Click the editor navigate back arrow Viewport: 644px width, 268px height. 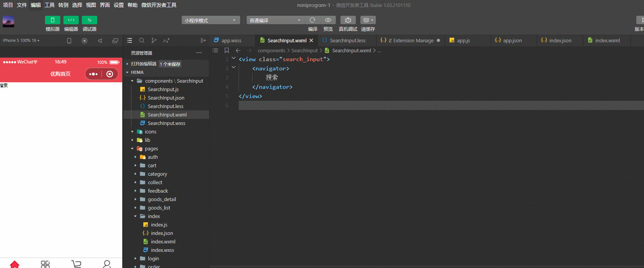[238, 50]
